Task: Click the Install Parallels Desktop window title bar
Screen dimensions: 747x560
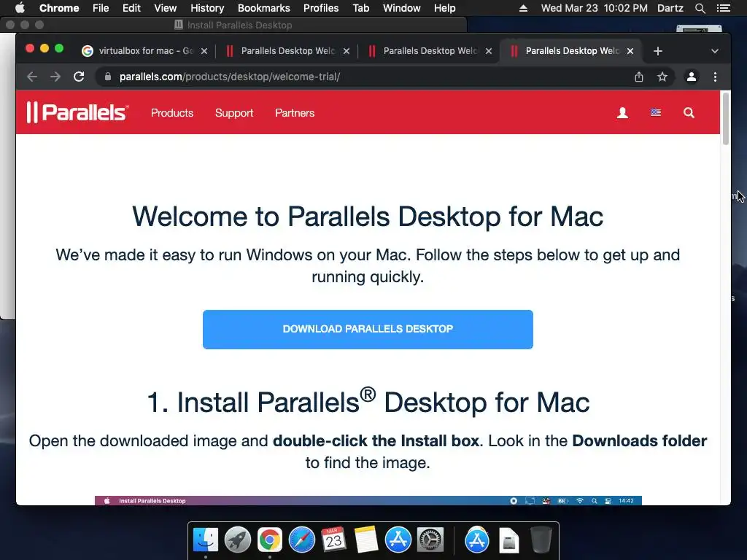Action: 233,25
